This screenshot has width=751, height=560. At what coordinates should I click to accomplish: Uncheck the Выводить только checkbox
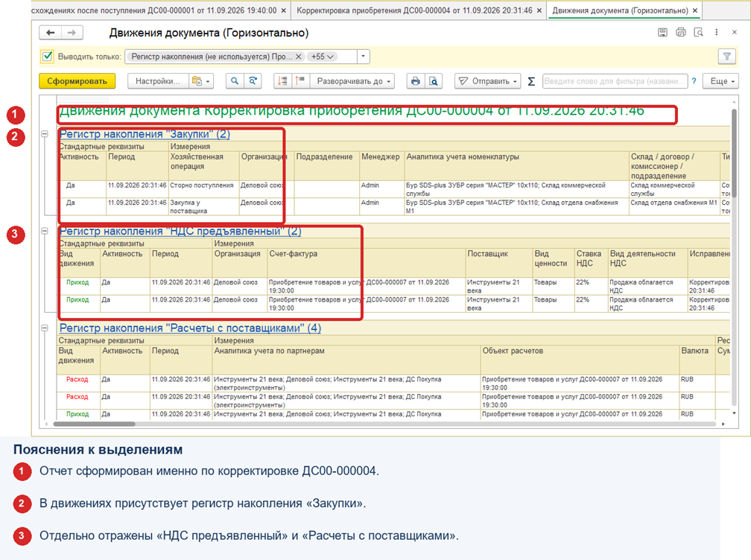click(47, 57)
